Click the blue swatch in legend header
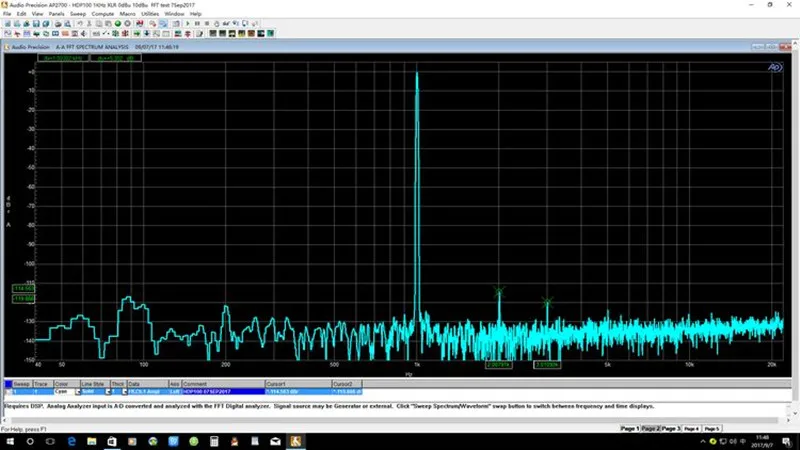Image resolution: width=800 pixels, height=450 pixels. 8,384
